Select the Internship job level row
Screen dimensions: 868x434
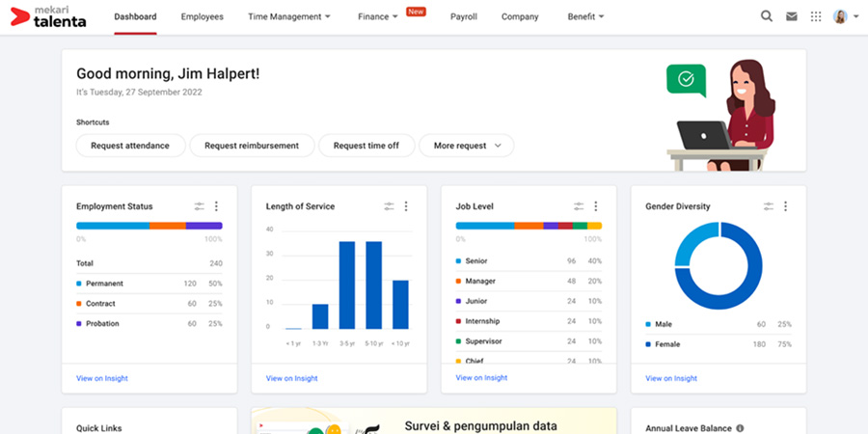(x=529, y=321)
